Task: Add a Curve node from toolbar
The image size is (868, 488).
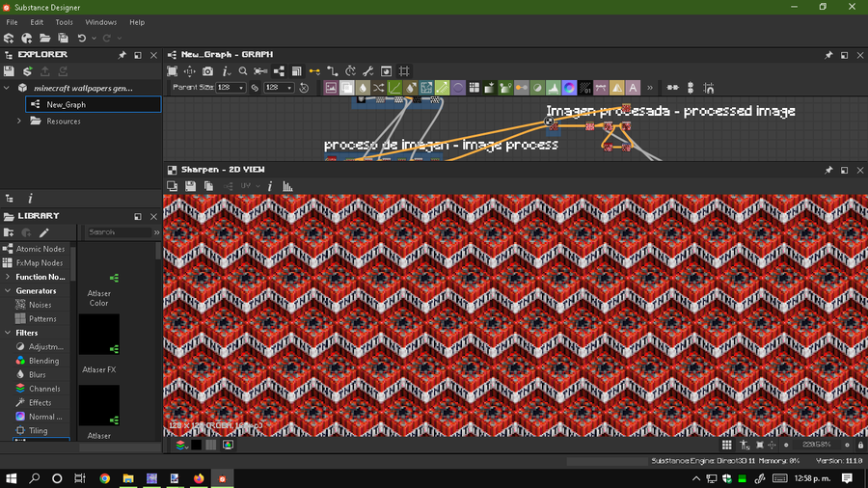Action: click(x=394, y=88)
